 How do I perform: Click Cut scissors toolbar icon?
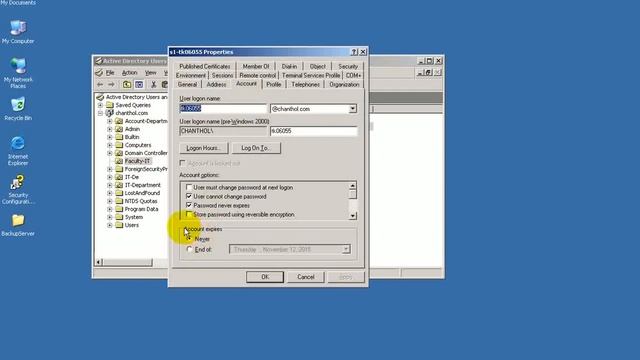pos(153,84)
